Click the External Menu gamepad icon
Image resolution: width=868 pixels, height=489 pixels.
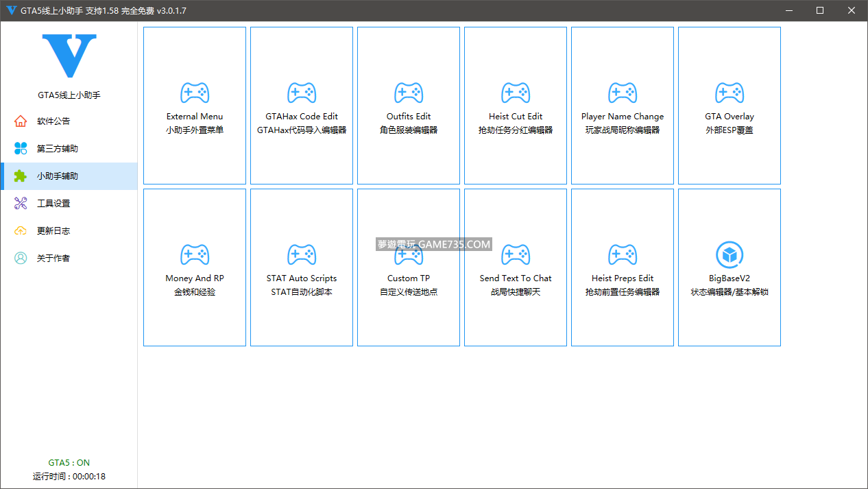195,93
